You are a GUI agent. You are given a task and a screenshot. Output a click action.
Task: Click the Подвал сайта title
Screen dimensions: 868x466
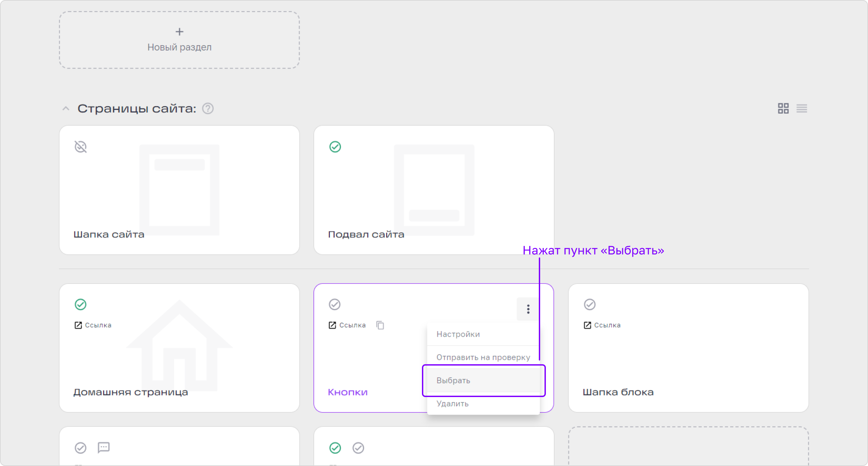coord(366,234)
